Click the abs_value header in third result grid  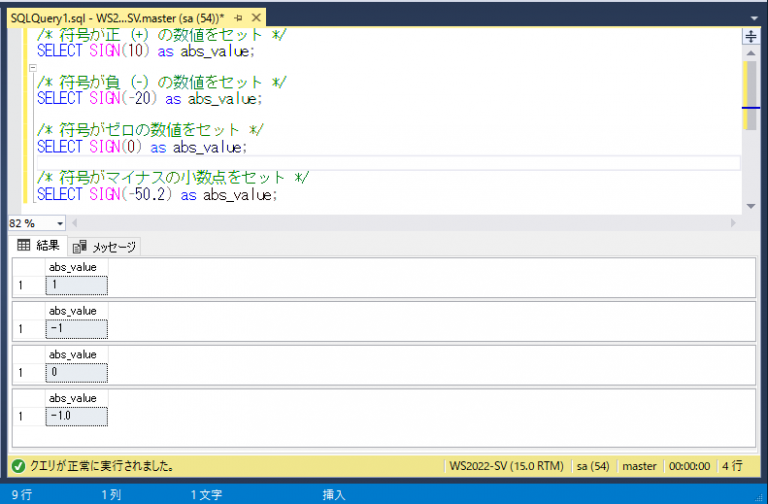pos(76,355)
